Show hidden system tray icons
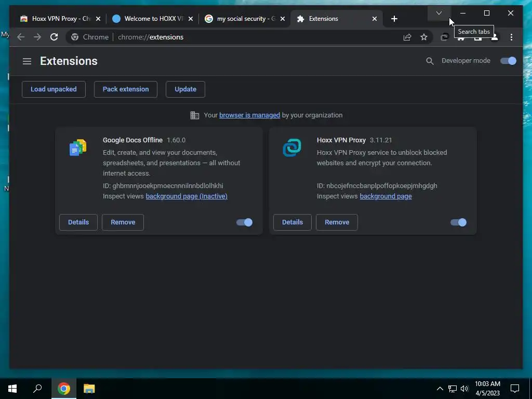 (440, 389)
